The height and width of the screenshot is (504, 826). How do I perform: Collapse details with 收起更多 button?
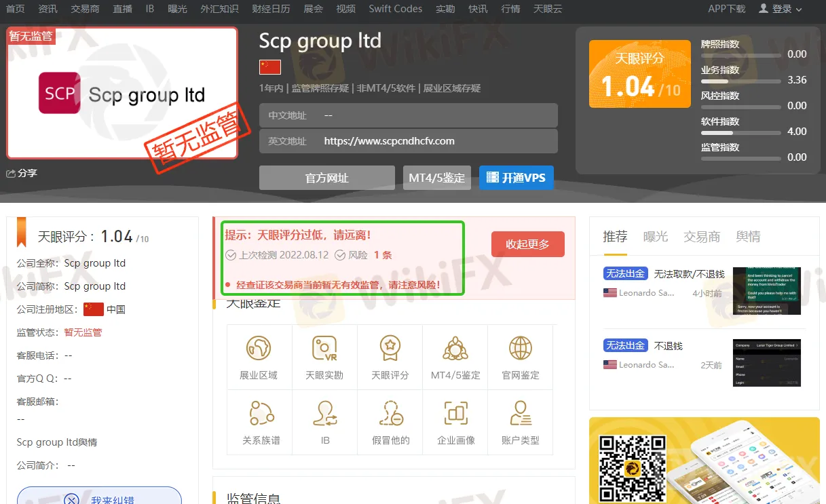tap(527, 244)
